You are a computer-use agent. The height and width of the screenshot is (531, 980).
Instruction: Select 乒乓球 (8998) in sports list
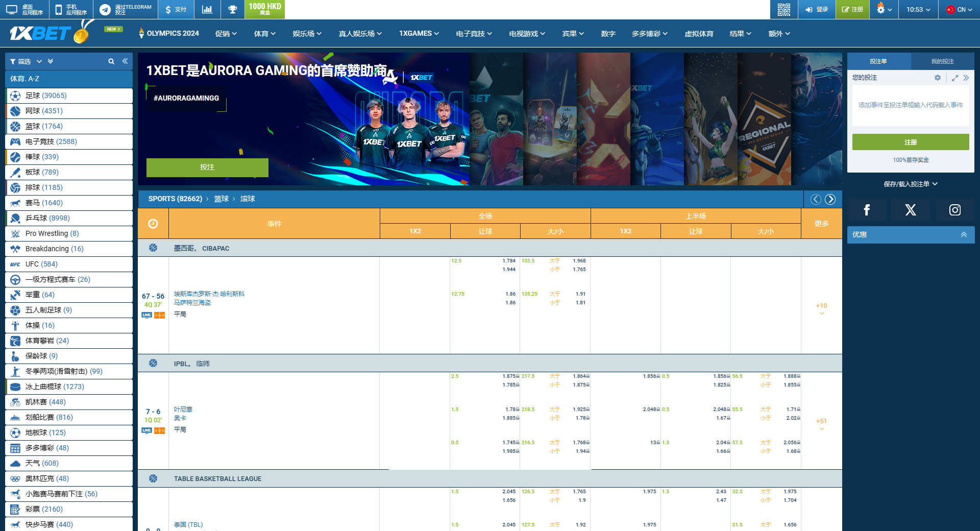click(x=69, y=218)
